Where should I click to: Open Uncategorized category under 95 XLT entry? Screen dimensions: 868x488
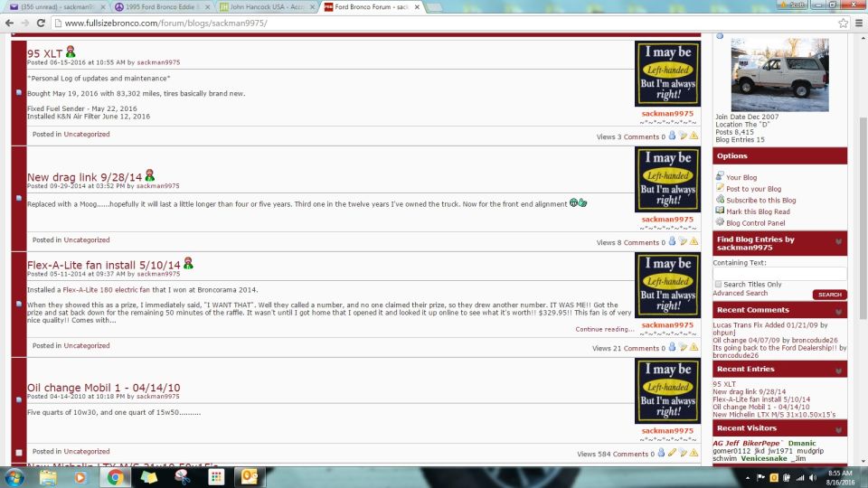coord(87,134)
